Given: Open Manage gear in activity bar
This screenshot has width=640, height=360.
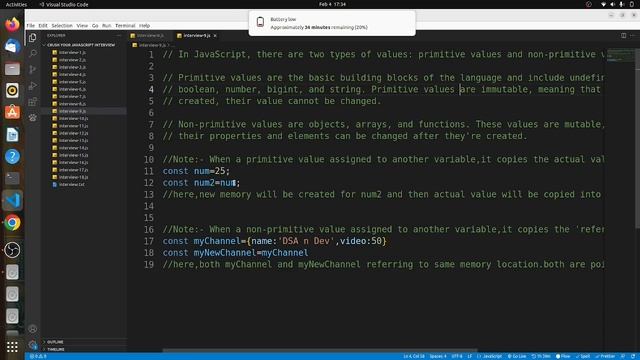Looking at the screenshot, I should (x=33, y=344).
